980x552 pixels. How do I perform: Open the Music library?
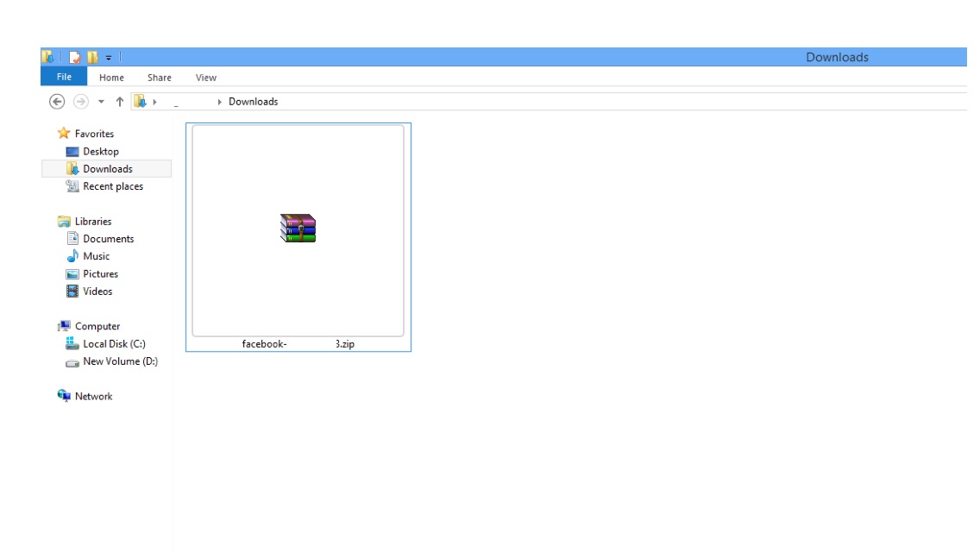pos(97,256)
